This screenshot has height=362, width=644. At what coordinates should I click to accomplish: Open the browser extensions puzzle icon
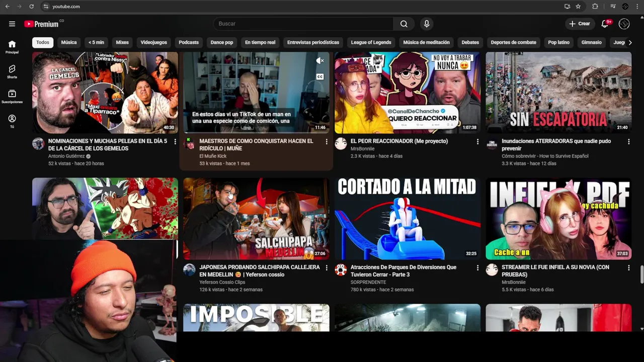pyautogui.click(x=595, y=7)
